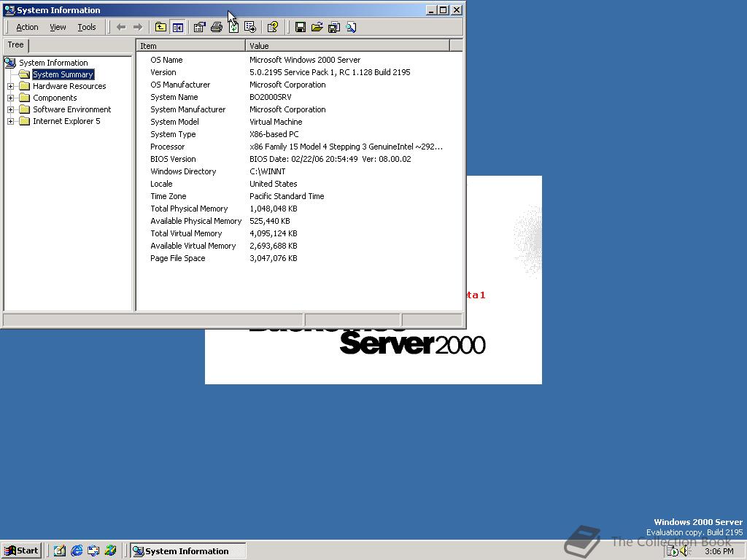Expand the Software Environment node
The width and height of the screenshot is (747, 560).
tap(10, 109)
